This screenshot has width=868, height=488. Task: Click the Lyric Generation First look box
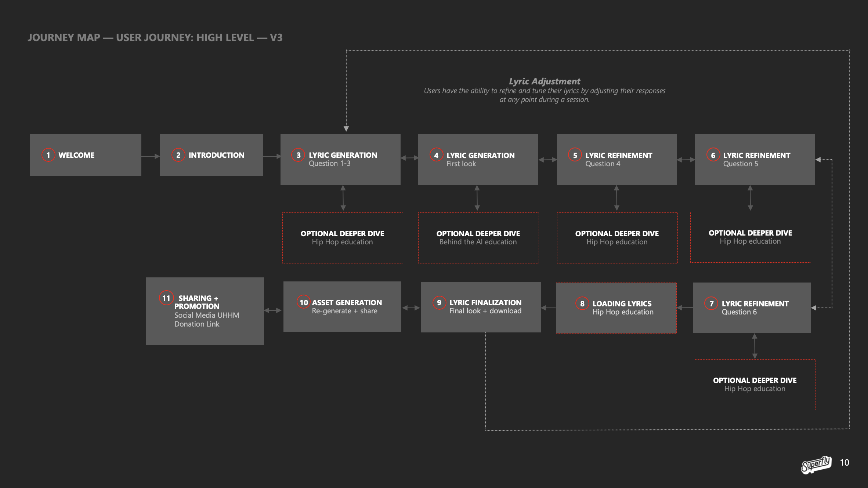(478, 160)
